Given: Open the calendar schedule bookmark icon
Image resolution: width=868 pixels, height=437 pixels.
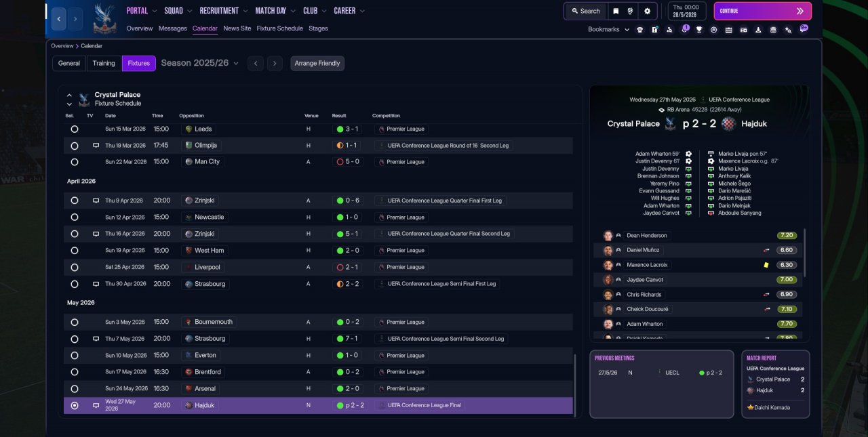Looking at the screenshot, I should pos(728,30).
